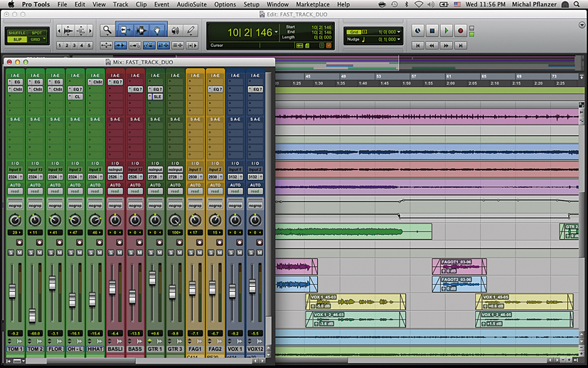
Task: Record-enable the GTR 1 track
Action: (x=159, y=243)
